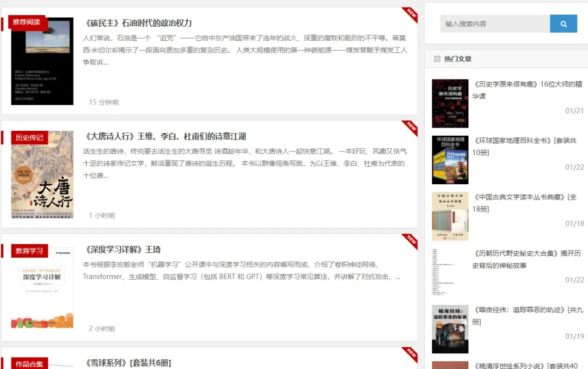Click the 碳民主 summary starting 人们常说，石油是一个

click(245, 50)
